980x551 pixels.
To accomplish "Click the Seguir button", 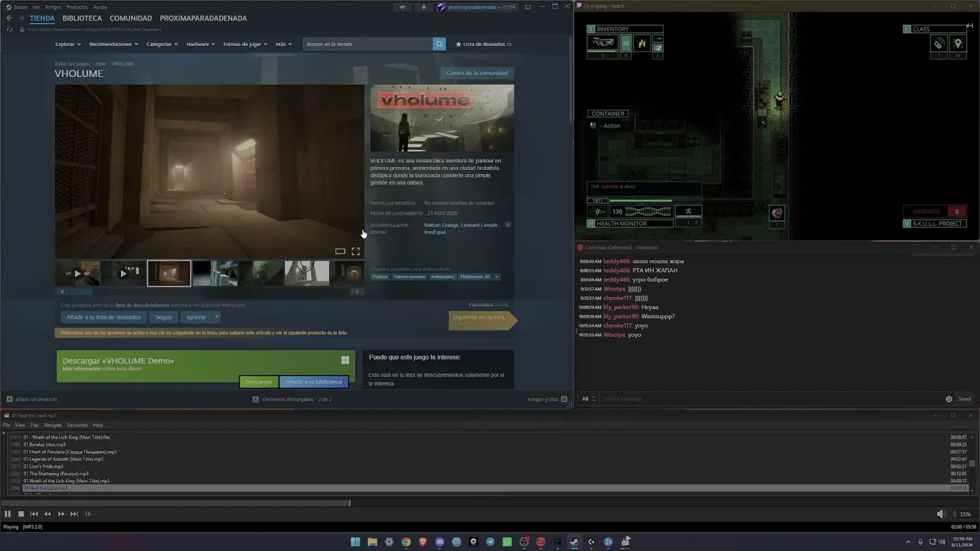I will [164, 317].
